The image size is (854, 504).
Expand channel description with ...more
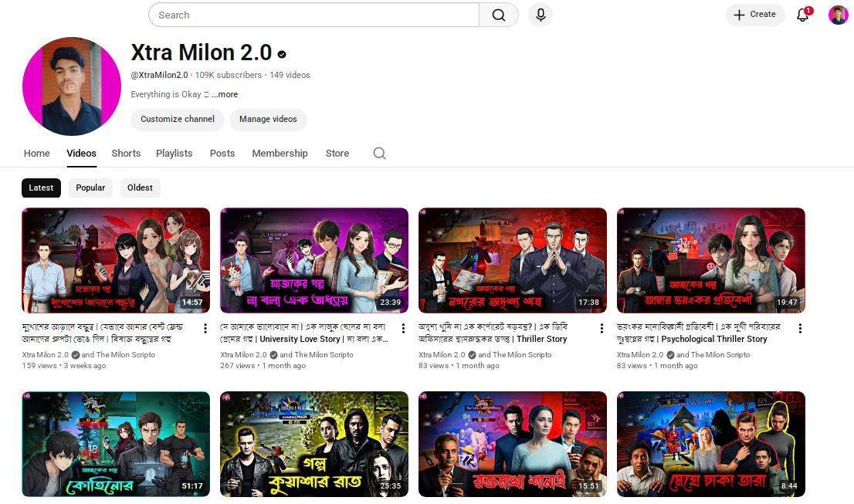click(225, 94)
